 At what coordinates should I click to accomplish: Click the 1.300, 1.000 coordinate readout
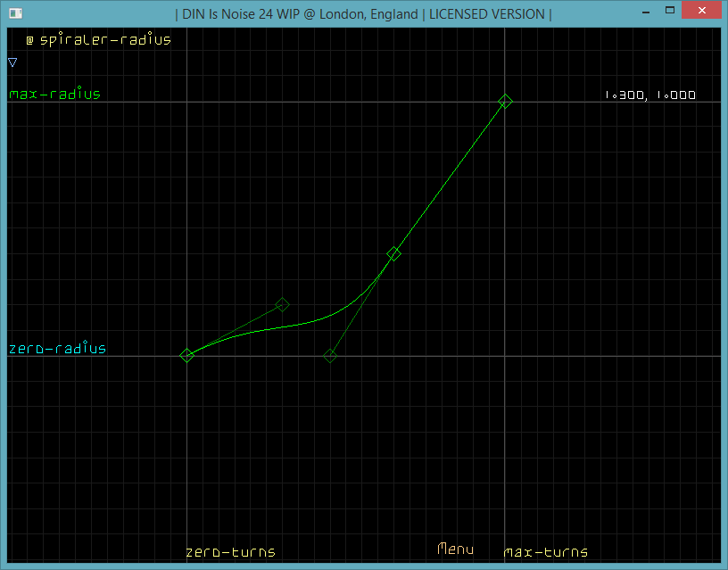tap(649, 95)
